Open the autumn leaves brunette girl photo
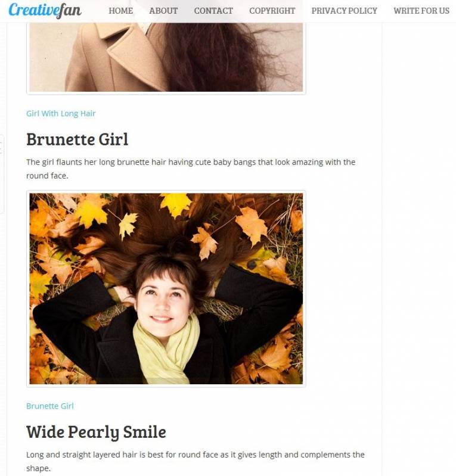Image resolution: width=456 pixels, height=476 pixels. pyautogui.click(x=166, y=289)
